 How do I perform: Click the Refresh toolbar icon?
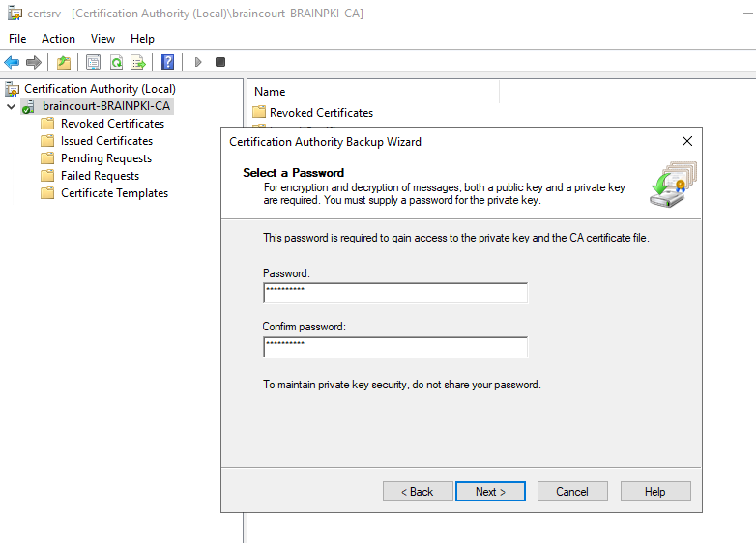116,62
